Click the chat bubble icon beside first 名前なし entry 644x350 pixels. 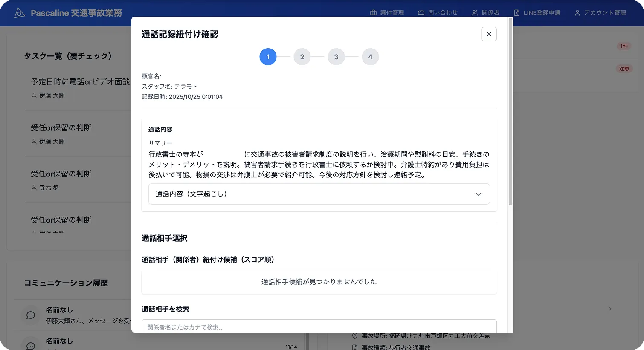(30, 315)
